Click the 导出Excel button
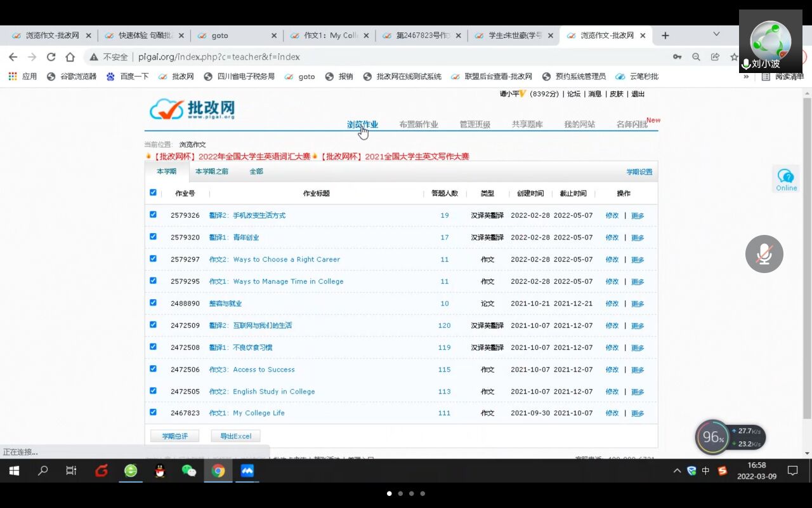 [235, 436]
